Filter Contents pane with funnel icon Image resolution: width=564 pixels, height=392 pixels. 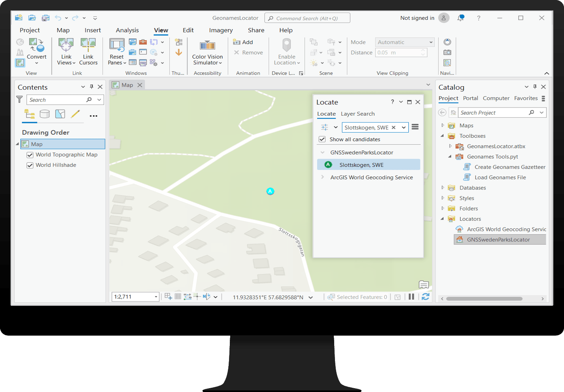click(19, 99)
